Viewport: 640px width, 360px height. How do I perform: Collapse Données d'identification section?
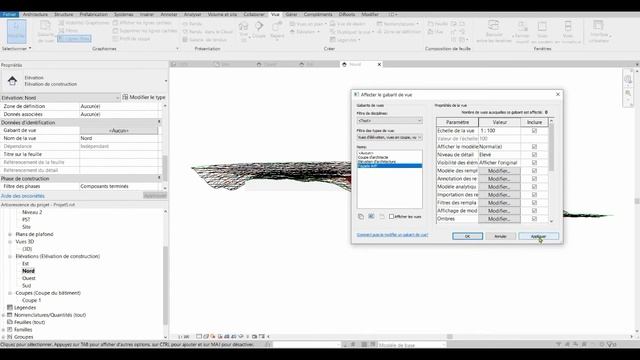(x=159, y=122)
